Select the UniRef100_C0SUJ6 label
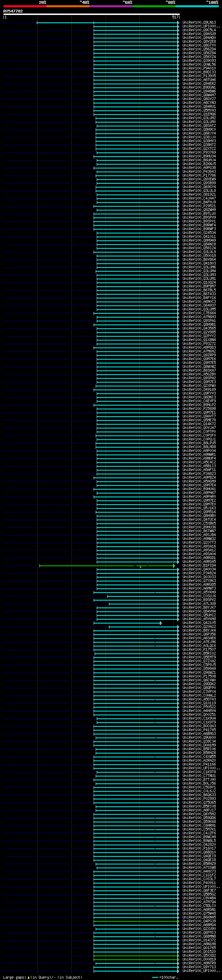222x980 pixels. click(199, 596)
